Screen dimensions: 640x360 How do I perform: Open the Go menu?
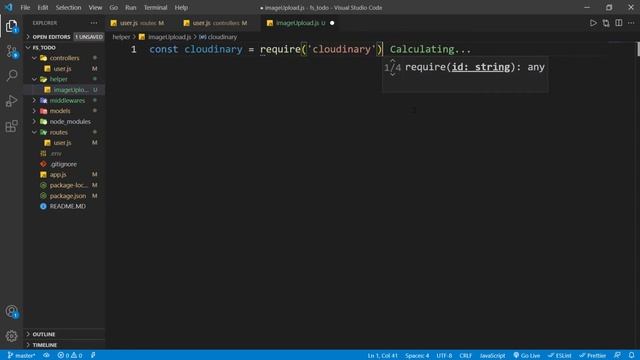click(x=113, y=7)
